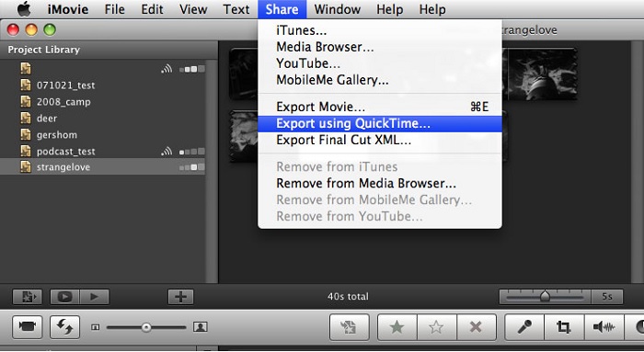The width and height of the screenshot is (644, 352).
Task: Create a new project with the plus button
Action: 180,297
